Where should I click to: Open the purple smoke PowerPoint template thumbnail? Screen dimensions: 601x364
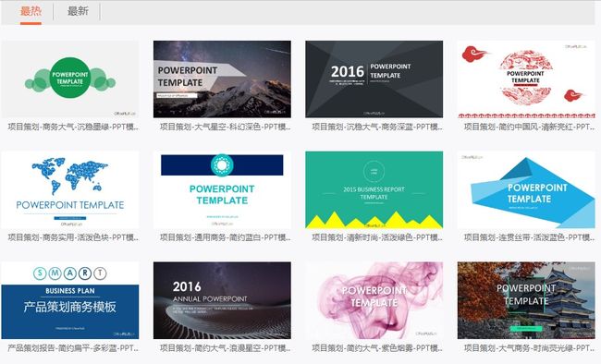(374, 300)
